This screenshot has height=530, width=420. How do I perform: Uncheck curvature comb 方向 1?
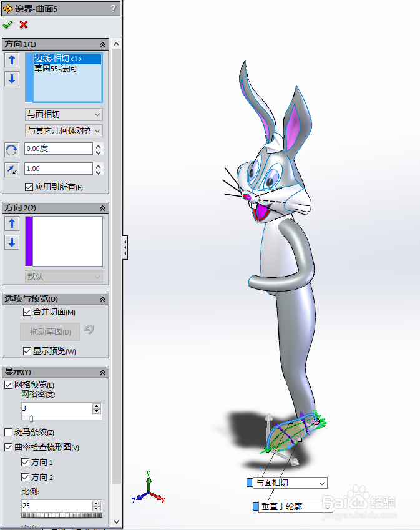point(25,462)
